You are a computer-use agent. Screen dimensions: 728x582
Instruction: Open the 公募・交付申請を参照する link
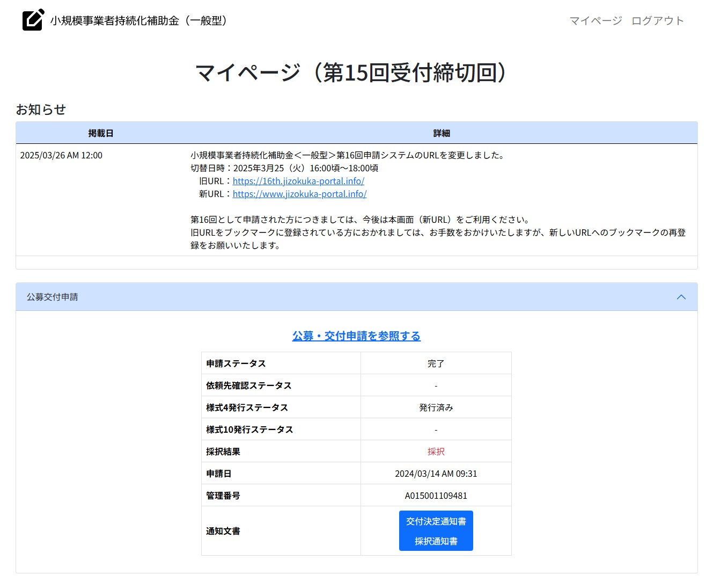pyautogui.click(x=356, y=336)
